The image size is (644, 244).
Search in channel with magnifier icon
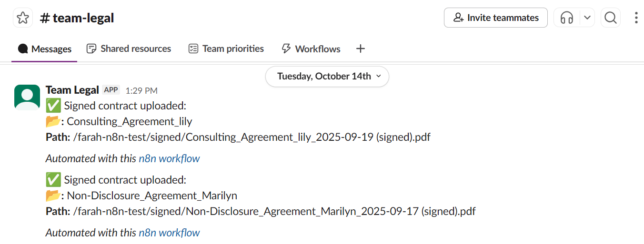click(610, 18)
